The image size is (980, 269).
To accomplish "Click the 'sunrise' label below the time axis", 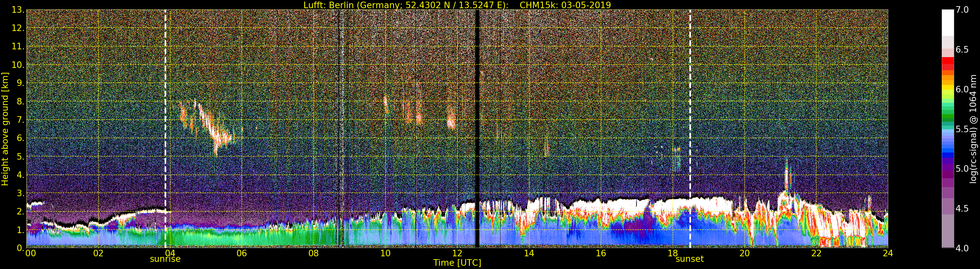I will pos(165,259).
